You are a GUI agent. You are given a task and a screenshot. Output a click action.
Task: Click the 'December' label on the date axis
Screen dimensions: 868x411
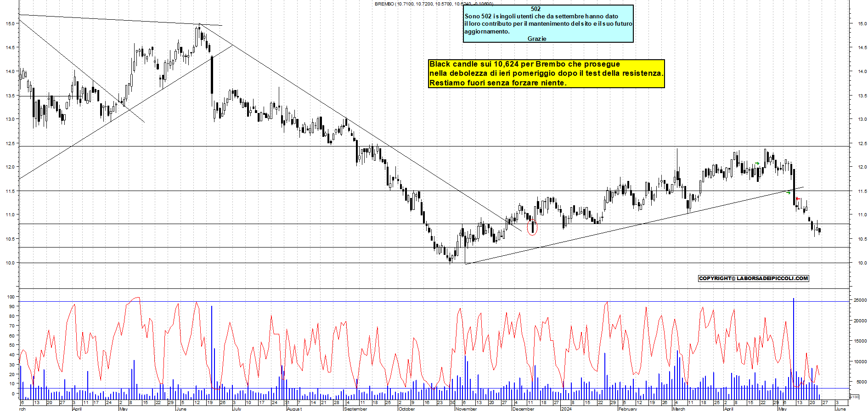[524, 409]
